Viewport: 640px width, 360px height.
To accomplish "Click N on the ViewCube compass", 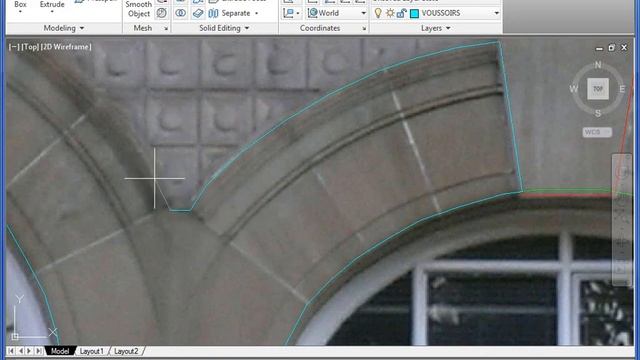I will (x=598, y=64).
